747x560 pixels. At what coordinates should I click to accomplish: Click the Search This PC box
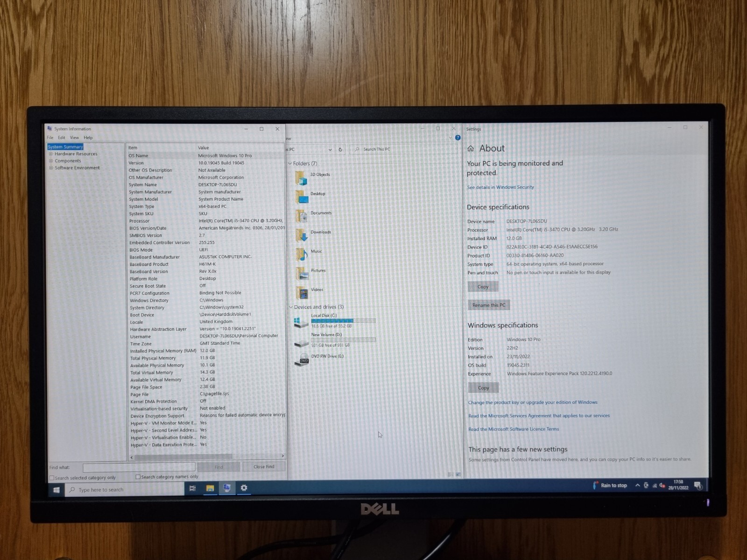404,149
